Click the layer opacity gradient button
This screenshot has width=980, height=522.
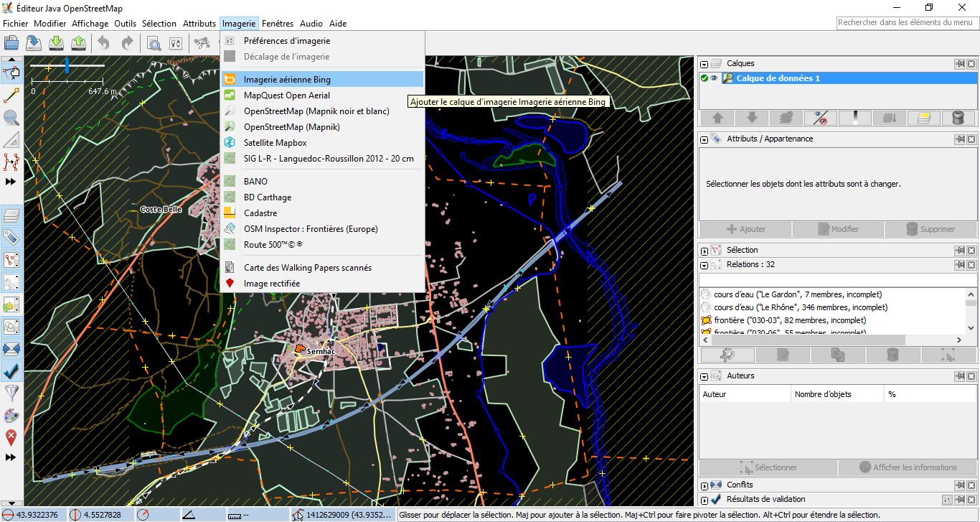coord(856,118)
